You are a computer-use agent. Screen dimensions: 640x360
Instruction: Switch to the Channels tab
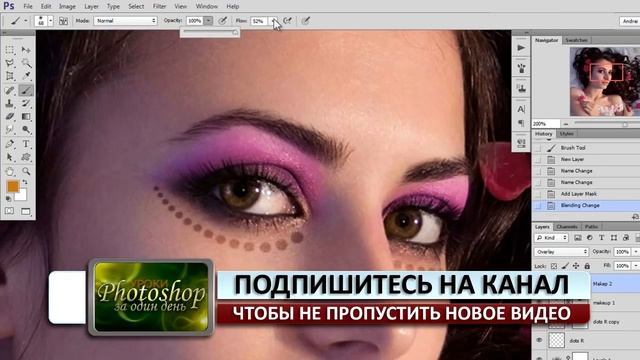(x=567, y=227)
